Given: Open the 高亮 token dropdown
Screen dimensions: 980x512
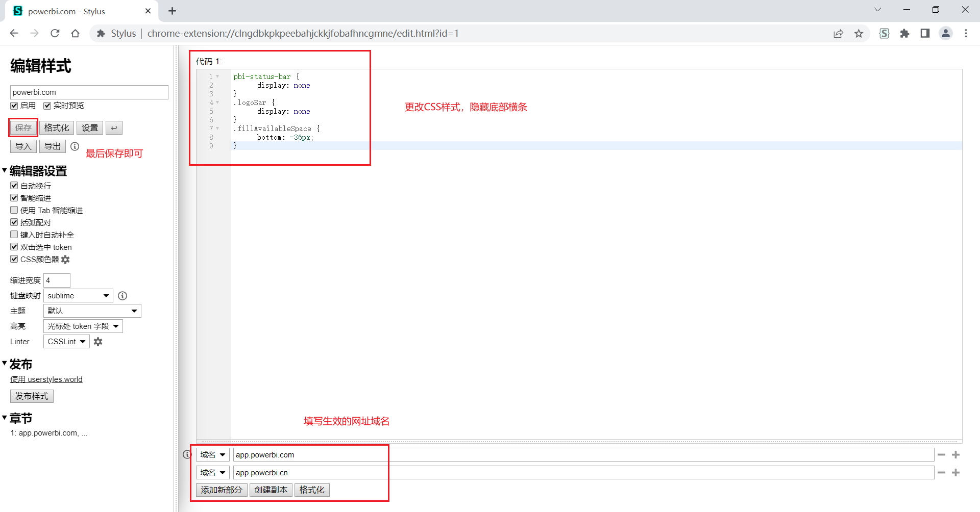Looking at the screenshot, I should 83,326.
